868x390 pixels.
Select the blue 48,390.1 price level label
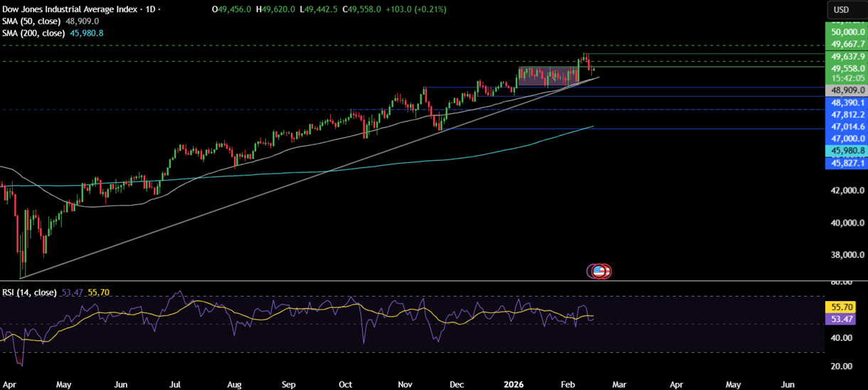click(x=845, y=102)
